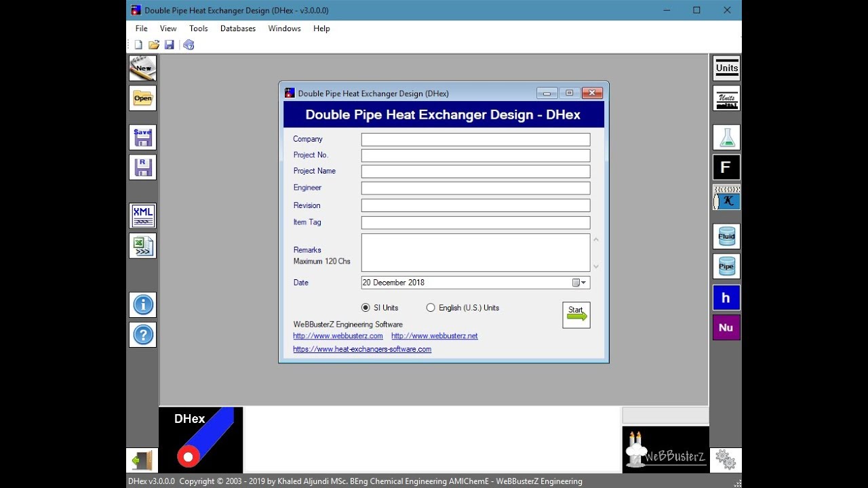868x488 pixels.
Task: Click the New project sidebar icon
Action: (143, 68)
